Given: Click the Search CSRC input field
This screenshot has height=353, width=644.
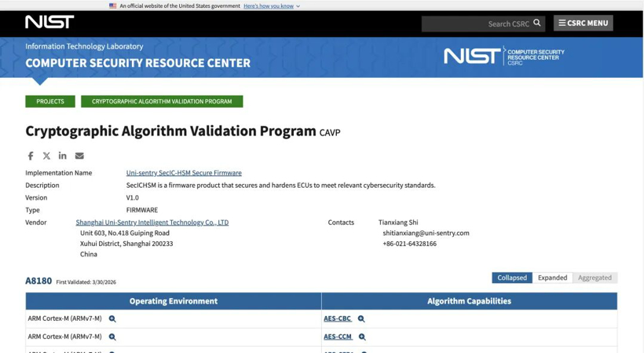Looking at the screenshot, I should [x=476, y=24].
